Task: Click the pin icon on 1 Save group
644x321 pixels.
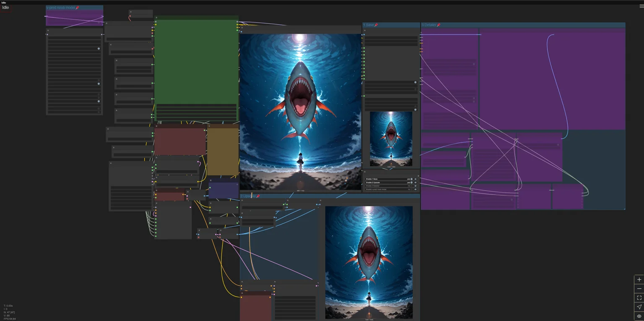Action: click(376, 25)
